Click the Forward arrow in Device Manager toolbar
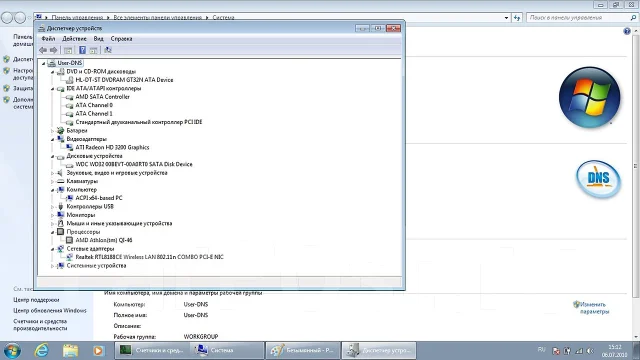 pyautogui.click(x=53, y=50)
